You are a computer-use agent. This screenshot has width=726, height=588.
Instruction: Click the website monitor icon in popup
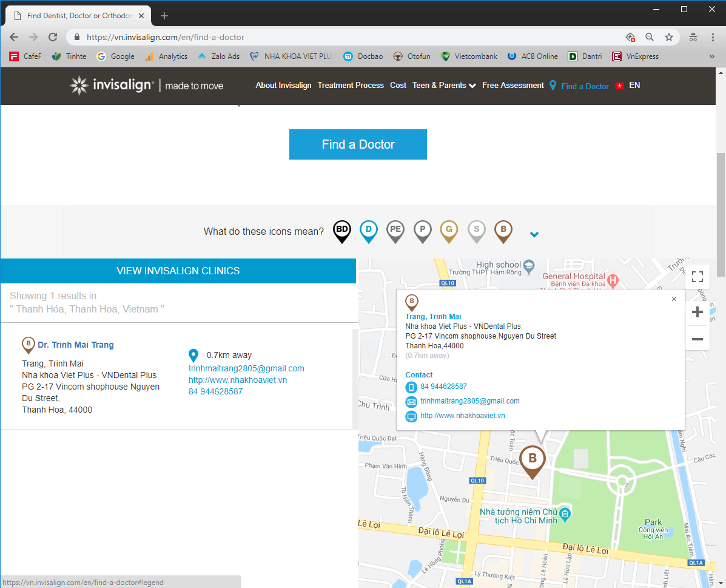point(411,416)
